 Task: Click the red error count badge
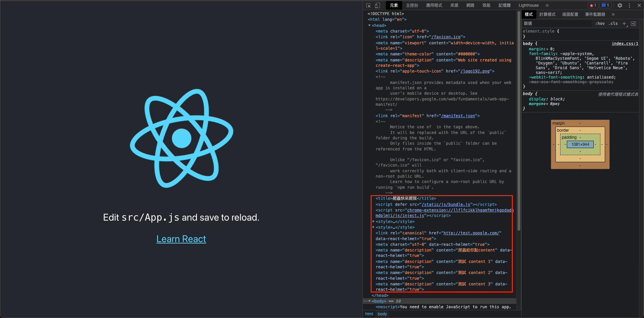pyautogui.click(x=593, y=5)
